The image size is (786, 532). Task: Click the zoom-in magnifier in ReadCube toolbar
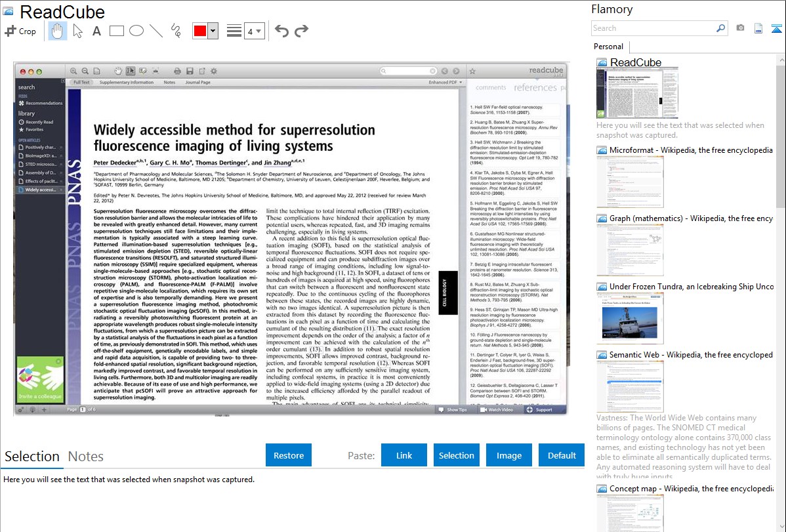click(x=73, y=72)
